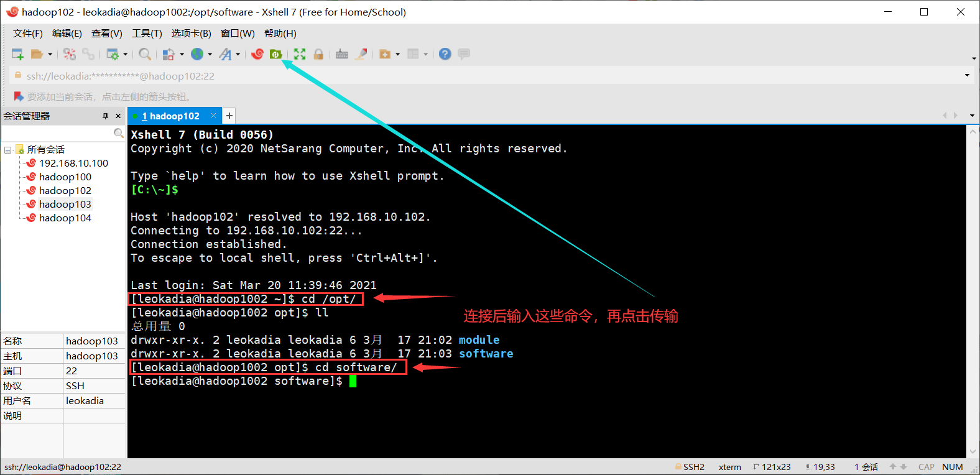980x475 pixels.
Task: Launch Xftp file transfer green icon
Action: 276,54
